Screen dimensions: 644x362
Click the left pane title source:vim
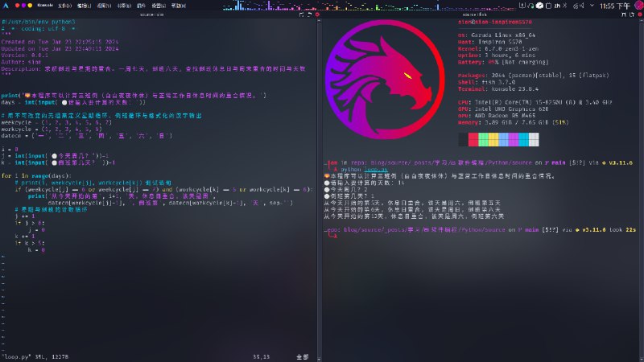coord(151,14)
